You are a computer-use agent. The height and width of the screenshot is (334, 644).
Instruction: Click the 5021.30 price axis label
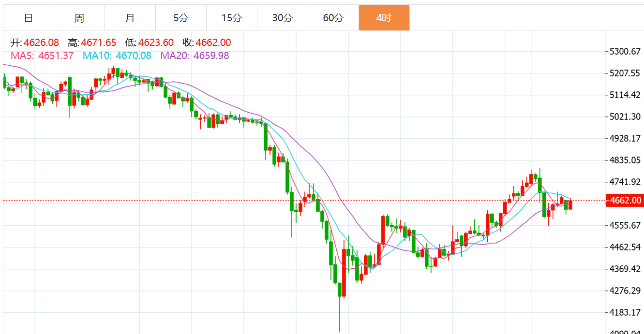(x=624, y=117)
